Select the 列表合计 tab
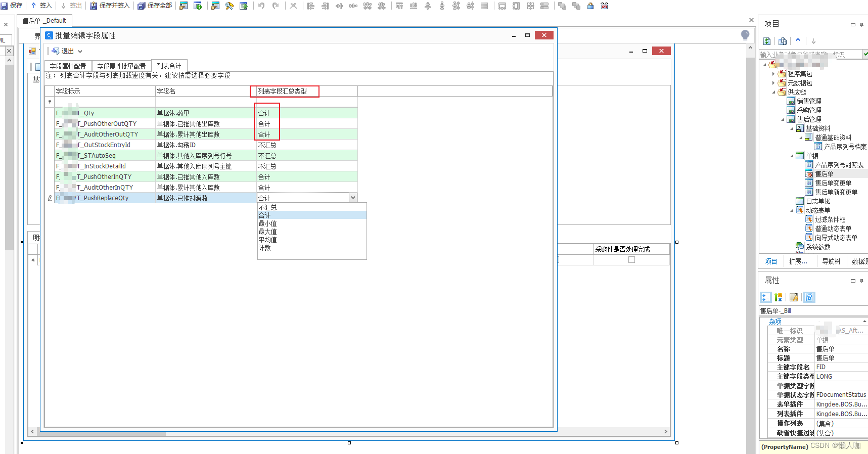This screenshot has height=454, width=868. tap(169, 66)
